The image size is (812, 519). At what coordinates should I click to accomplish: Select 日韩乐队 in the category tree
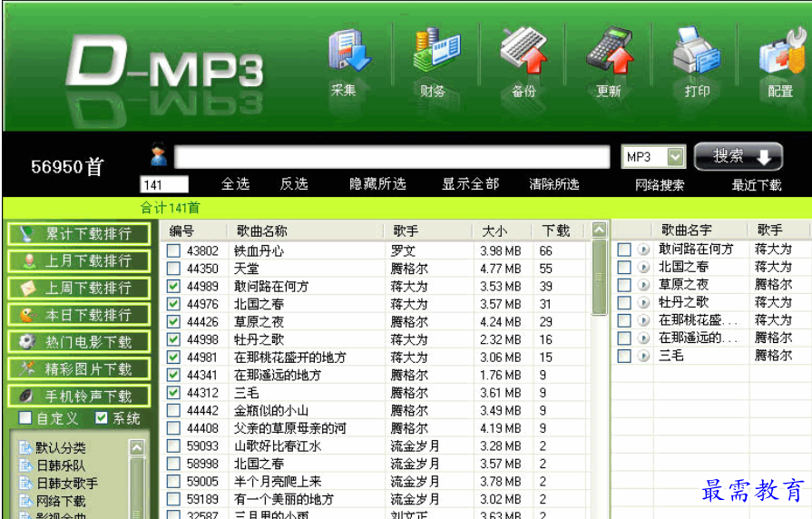[x=60, y=465]
